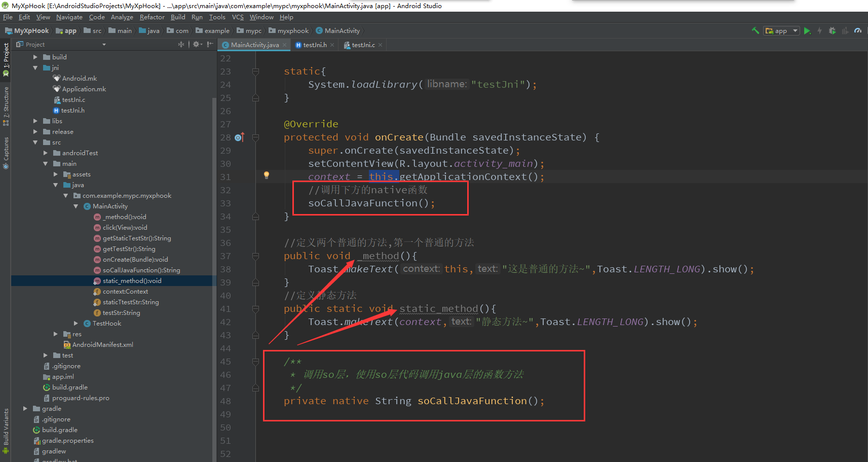868x462 pixels.
Task: Expand the release folder
Action: (35, 131)
